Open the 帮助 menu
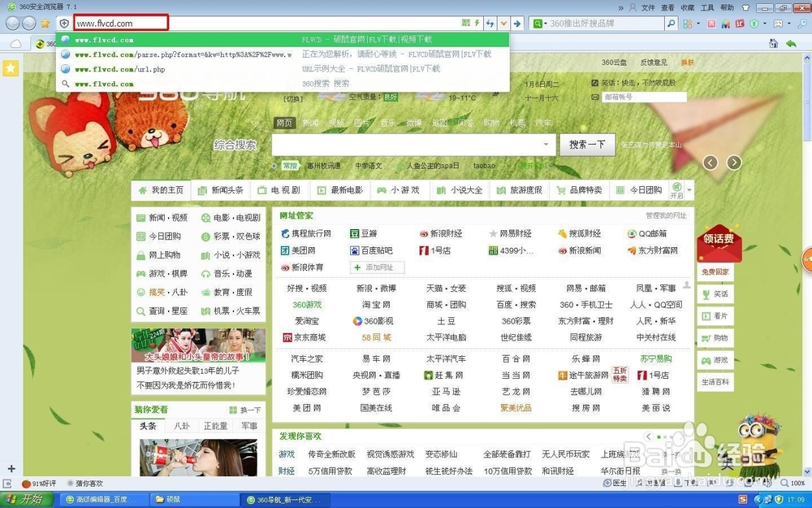812x508 pixels. 727,7
